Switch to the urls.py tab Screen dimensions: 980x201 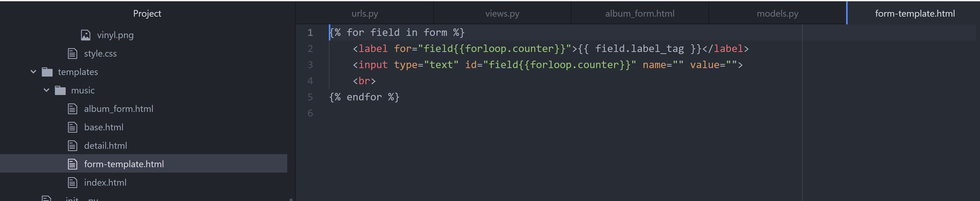pos(364,14)
